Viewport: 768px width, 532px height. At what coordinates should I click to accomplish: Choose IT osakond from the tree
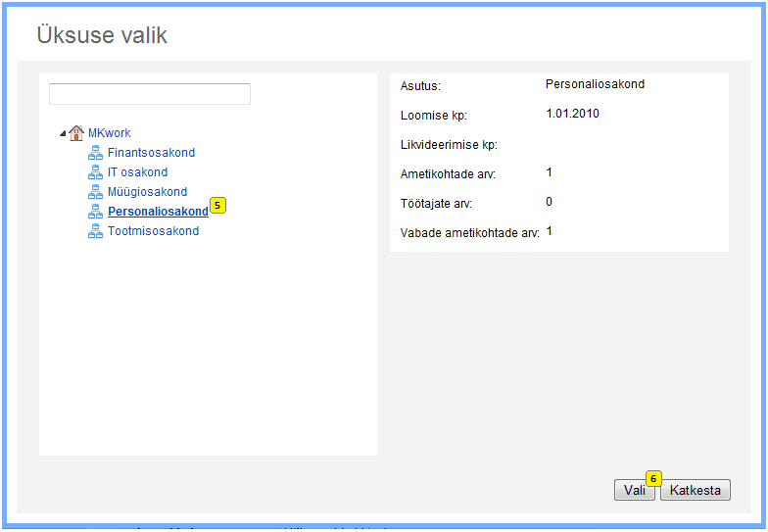tap(137, 172)
